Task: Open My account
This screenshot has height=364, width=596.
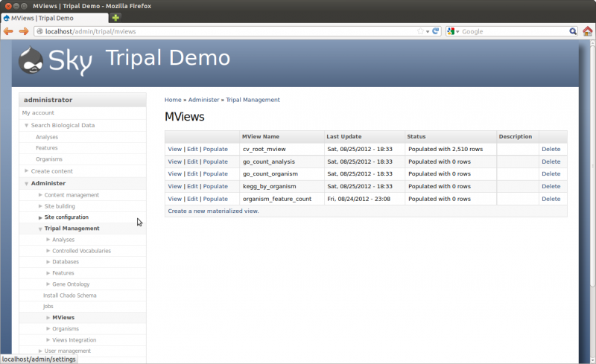Action: pyautogui.click(x=38, y=113)
